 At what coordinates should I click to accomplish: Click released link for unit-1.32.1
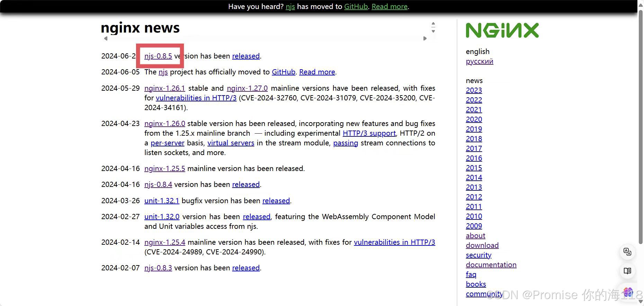pos(276,201)
